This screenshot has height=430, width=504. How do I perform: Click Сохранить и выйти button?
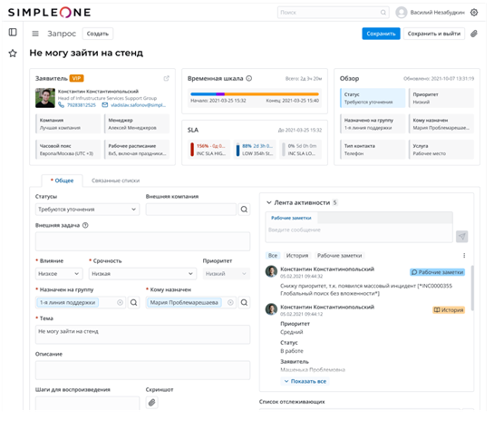(434, 34)
